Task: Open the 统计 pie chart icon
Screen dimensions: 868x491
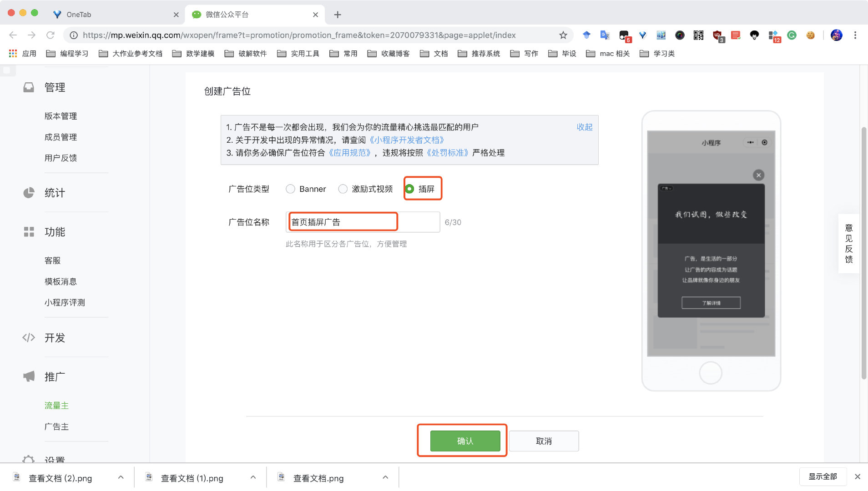Action: pos(28,193)
